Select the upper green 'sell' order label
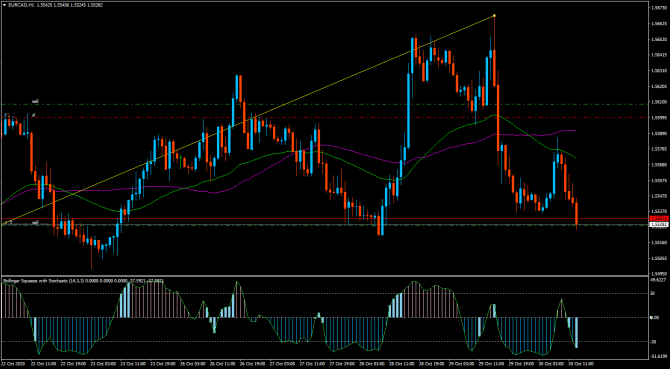 tap(35, 102)
